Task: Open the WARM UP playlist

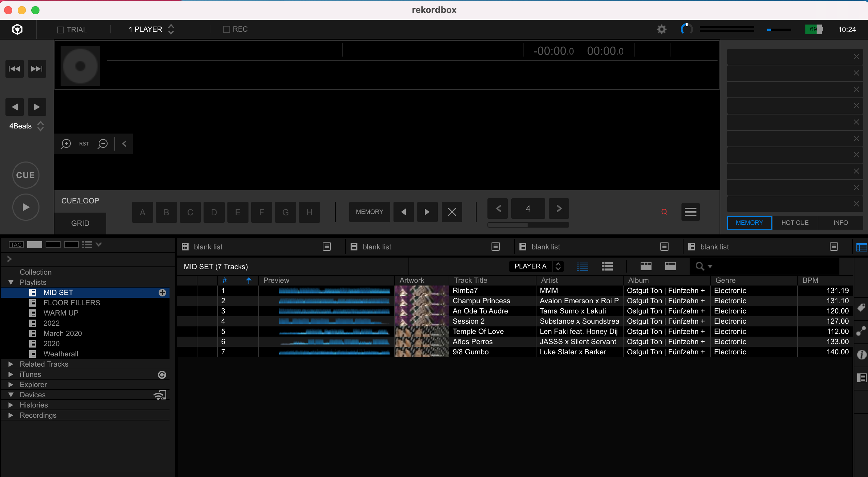Action: coord(61,313)
